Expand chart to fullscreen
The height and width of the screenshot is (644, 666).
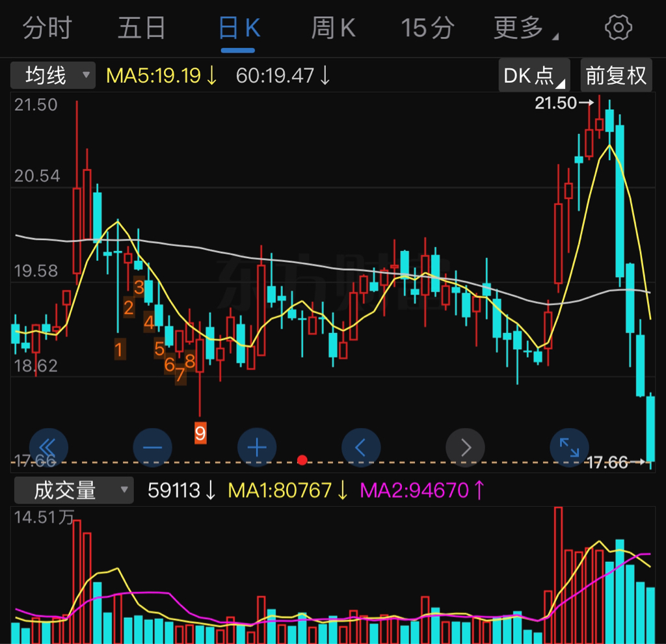point(569,448)
